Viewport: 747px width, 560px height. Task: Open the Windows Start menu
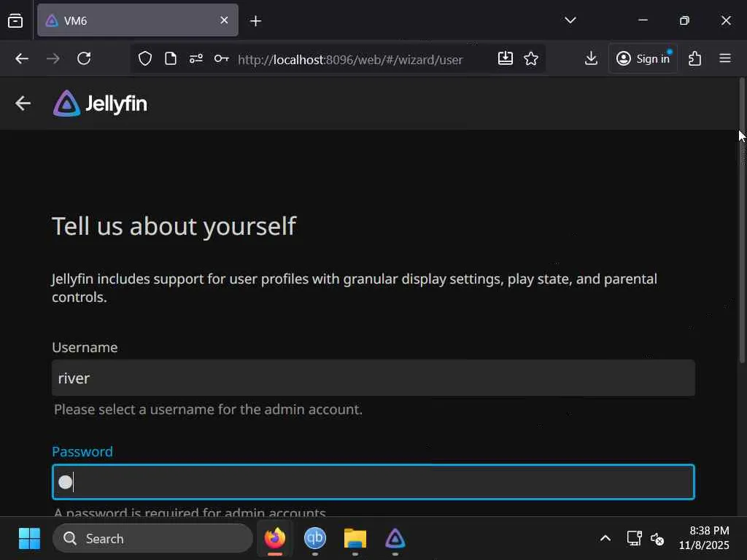tap(29, 539)
